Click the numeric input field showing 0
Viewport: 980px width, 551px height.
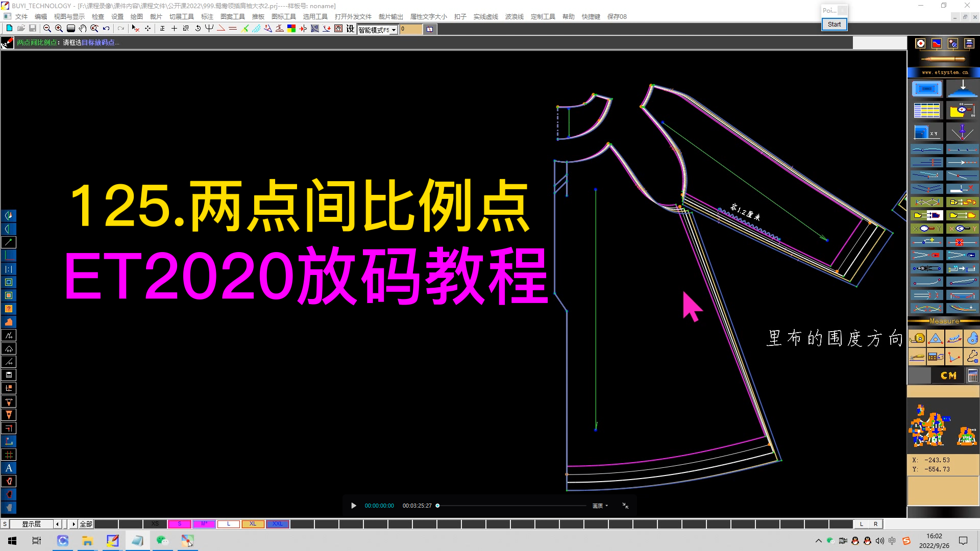coord(411,29)
